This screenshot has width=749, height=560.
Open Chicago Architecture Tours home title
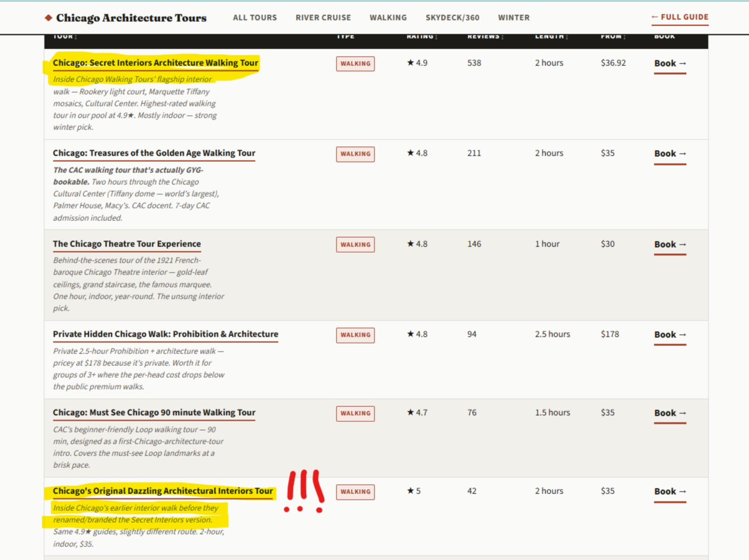[131, 18]
